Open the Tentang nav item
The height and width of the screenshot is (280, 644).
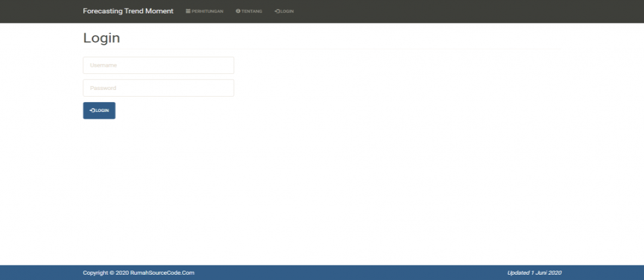click(249, 11)
